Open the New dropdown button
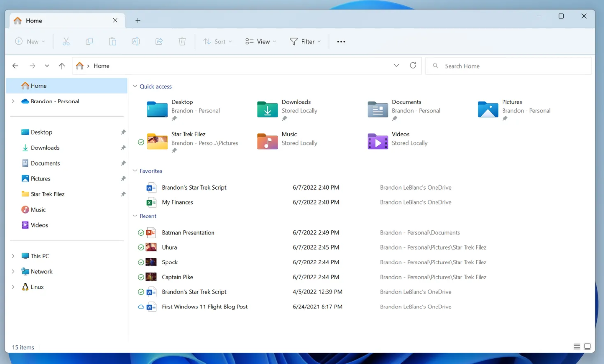 coord(30,41)
